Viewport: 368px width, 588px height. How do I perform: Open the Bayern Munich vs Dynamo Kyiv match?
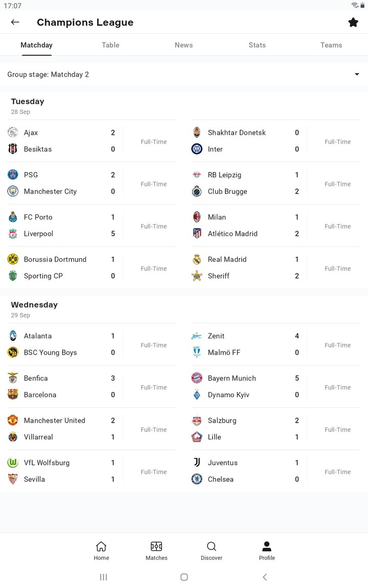coord(276,386)
